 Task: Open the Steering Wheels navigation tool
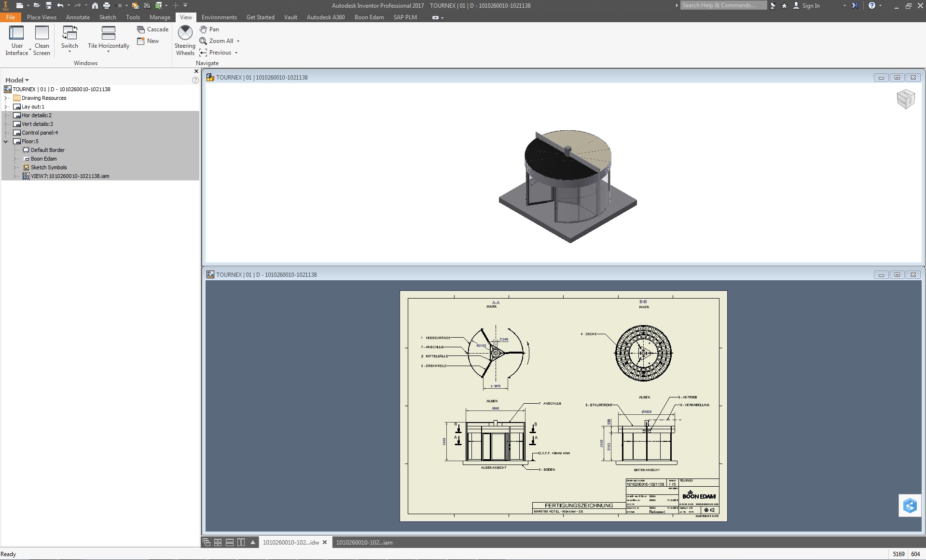click(x=185, y=40)
